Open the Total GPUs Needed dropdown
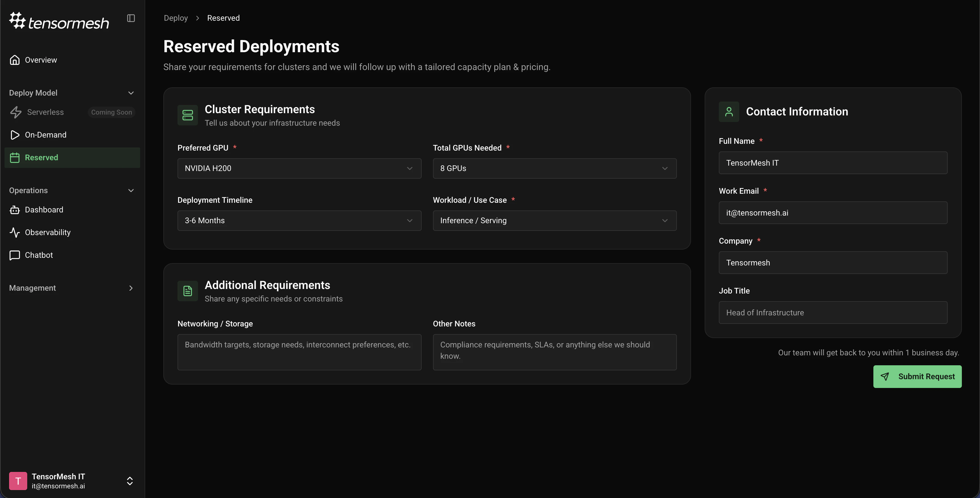Image resolution: width=980 pixels, height=498 pixels. 554,168
